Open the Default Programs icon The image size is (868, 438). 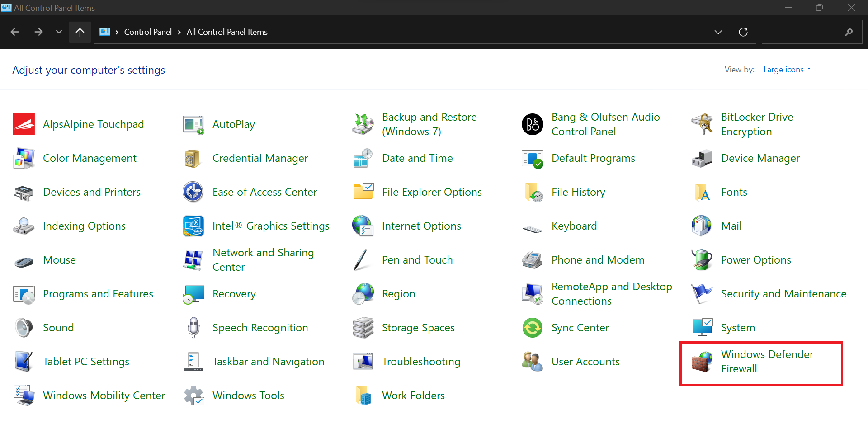533,158
